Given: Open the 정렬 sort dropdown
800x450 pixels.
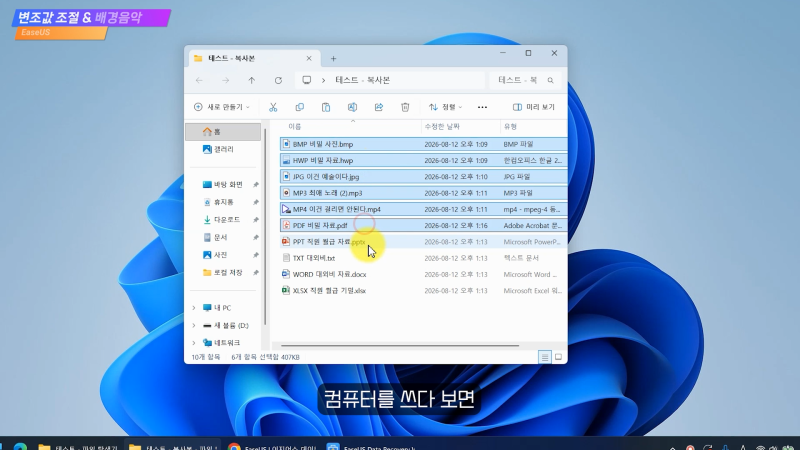Looking at the screenshot, I should [445, 107].
